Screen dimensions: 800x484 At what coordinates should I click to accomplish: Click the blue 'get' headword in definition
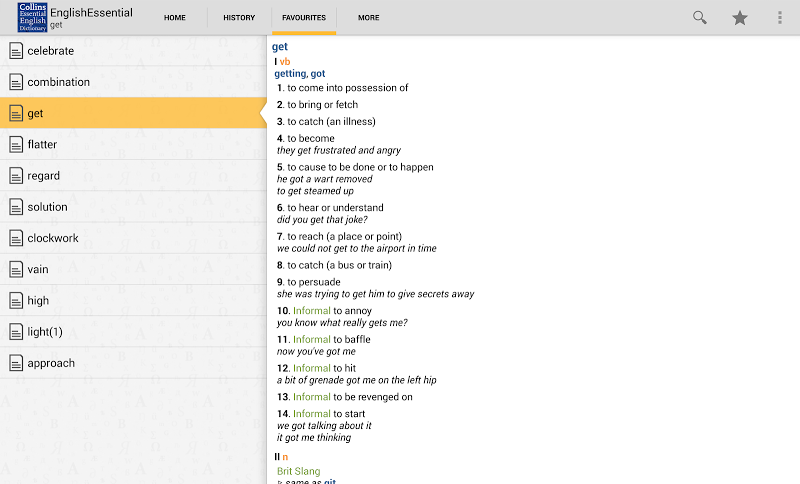click(280, 47)
